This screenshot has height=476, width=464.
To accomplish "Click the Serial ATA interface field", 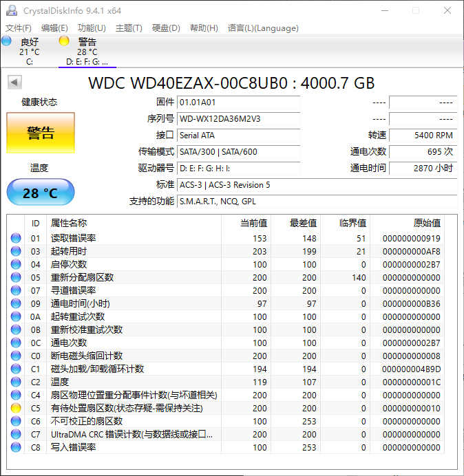I will tap(238, 135).
